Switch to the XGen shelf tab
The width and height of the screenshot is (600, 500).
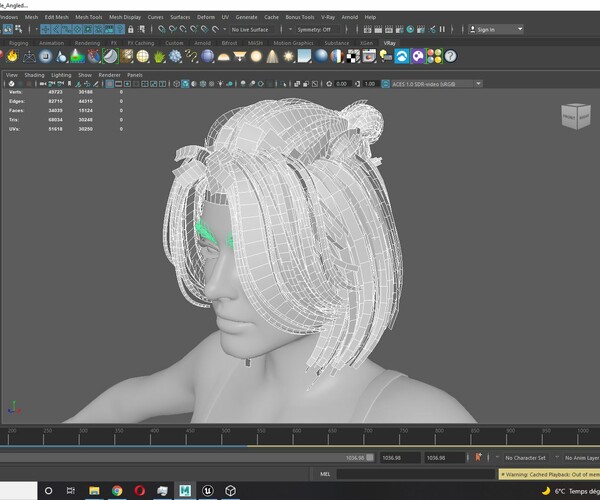(366, 43)
